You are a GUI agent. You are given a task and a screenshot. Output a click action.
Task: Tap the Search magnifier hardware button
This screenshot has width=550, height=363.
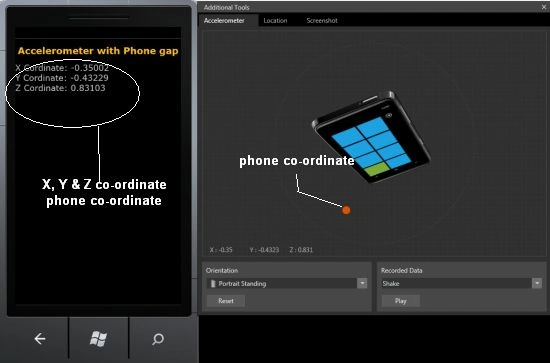158,339
